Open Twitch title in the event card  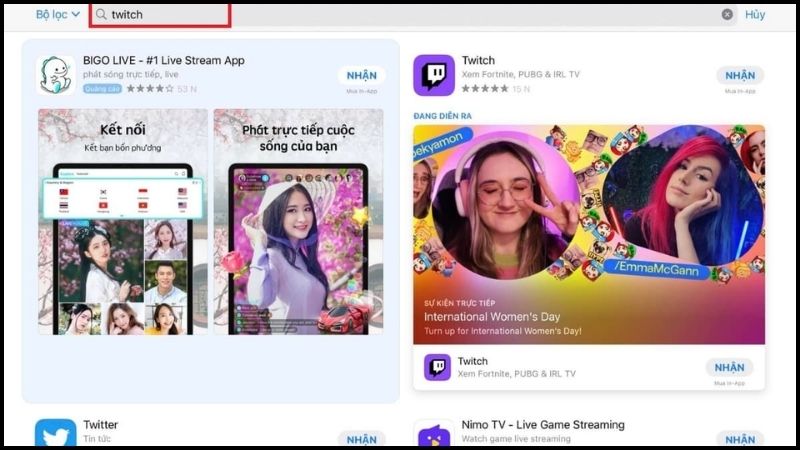[x=472, y=361]
